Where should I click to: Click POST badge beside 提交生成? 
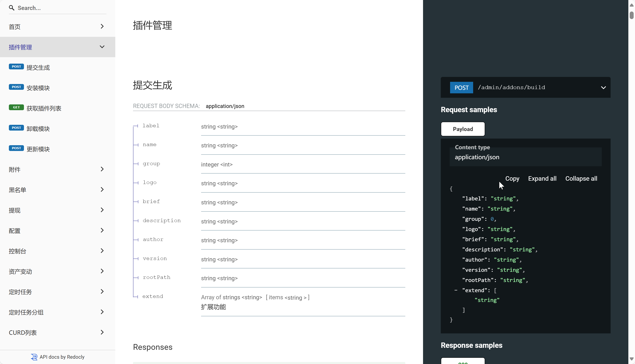click(16, 67)
